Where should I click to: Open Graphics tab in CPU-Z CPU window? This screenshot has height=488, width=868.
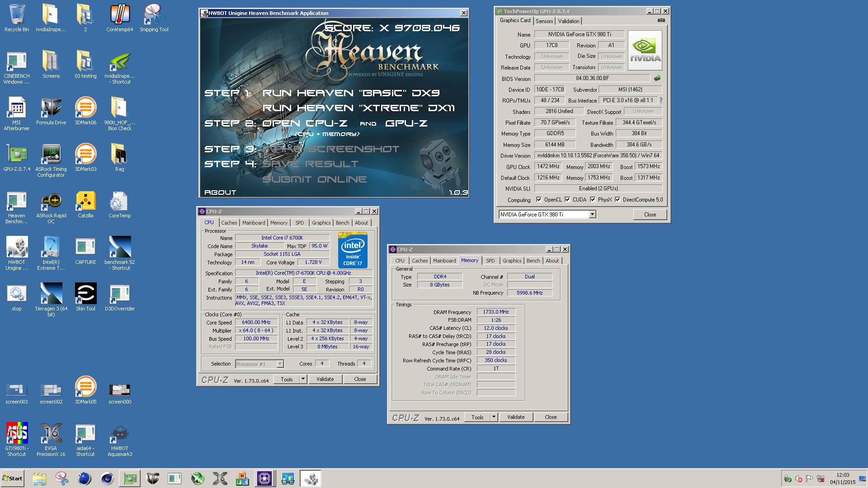(321, 223)
